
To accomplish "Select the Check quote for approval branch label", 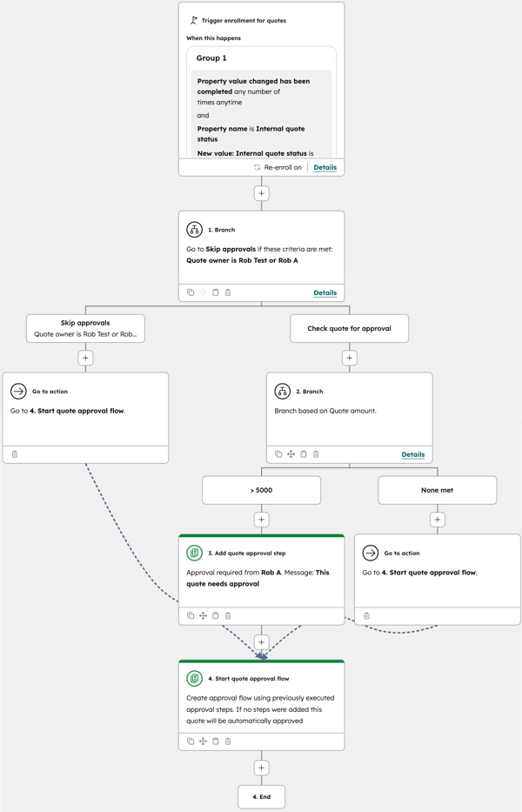I will (349, 329).
